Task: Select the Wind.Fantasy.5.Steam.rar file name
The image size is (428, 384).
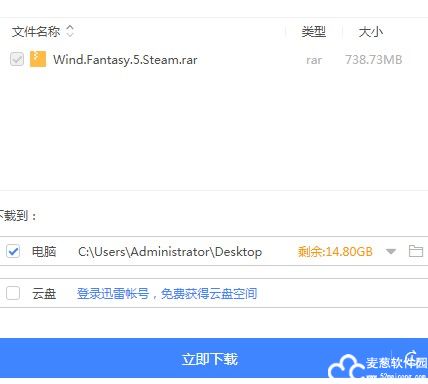Action: (x=125, y=60)
